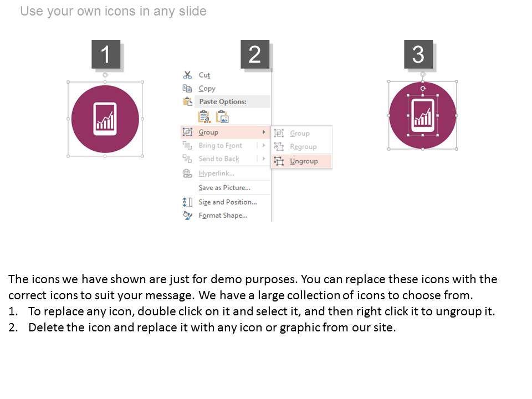532x399 pixels.
Task: Click the Regroup icon in the submenu
Action: pos(279,146)
